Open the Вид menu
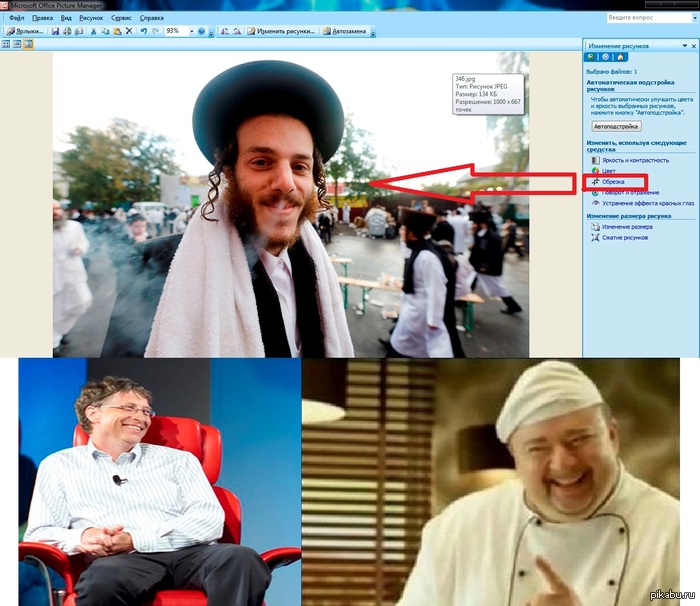700x606 pixels. (x=66, y=18)
